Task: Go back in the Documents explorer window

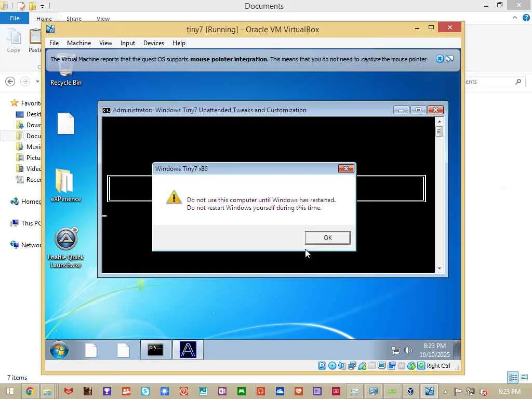Action: (x=10, y=82)
